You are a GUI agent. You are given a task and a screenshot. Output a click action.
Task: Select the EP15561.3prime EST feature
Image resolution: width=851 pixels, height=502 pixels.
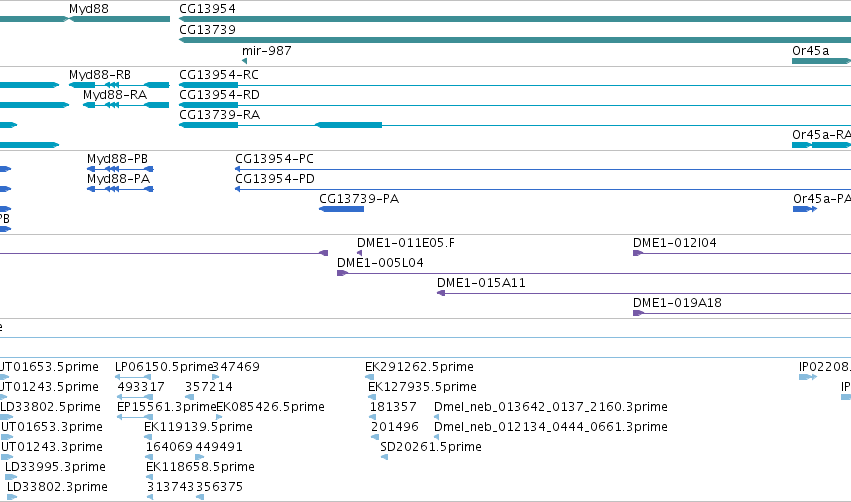(135, 417)
